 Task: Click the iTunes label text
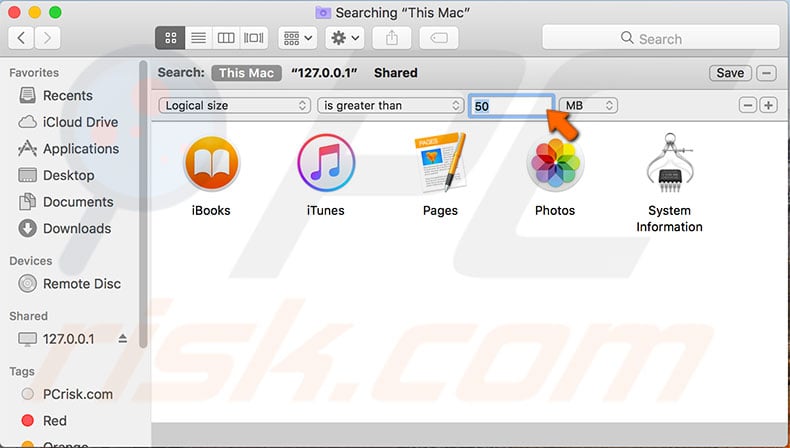(325, 211)
